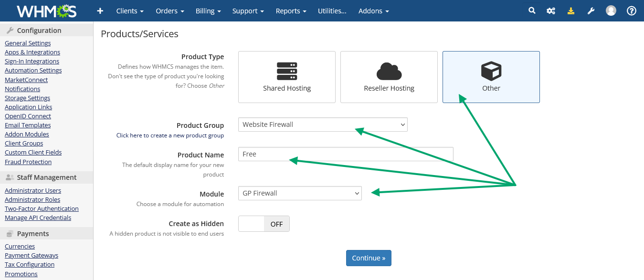
Task: Collapse the Payments sidebar heading
Action: (x=46, y=234)
